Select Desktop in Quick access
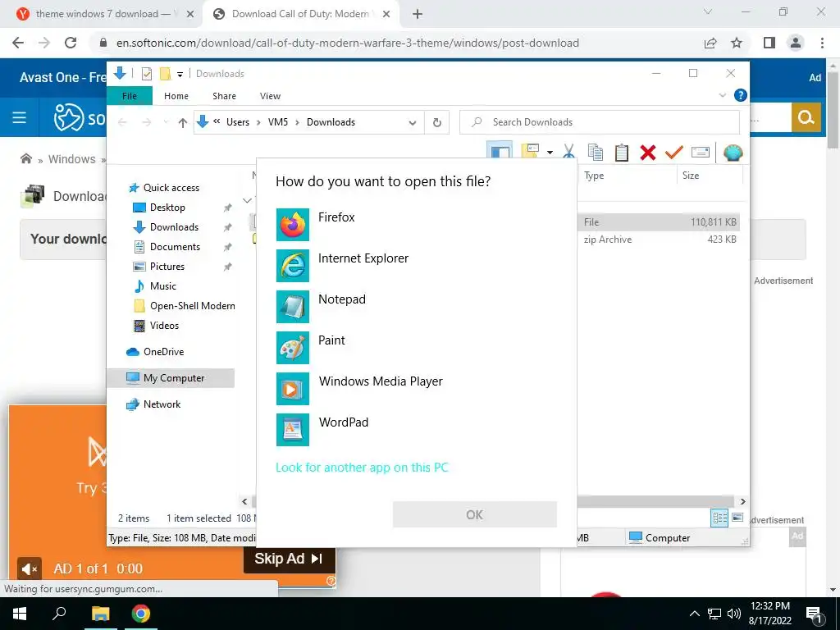 167,208
